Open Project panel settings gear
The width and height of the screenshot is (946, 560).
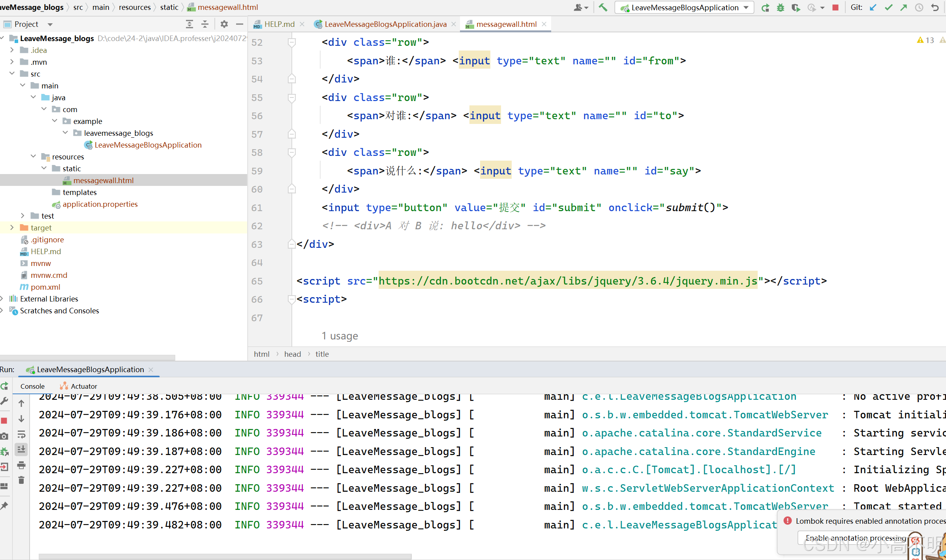click(224, 24)
